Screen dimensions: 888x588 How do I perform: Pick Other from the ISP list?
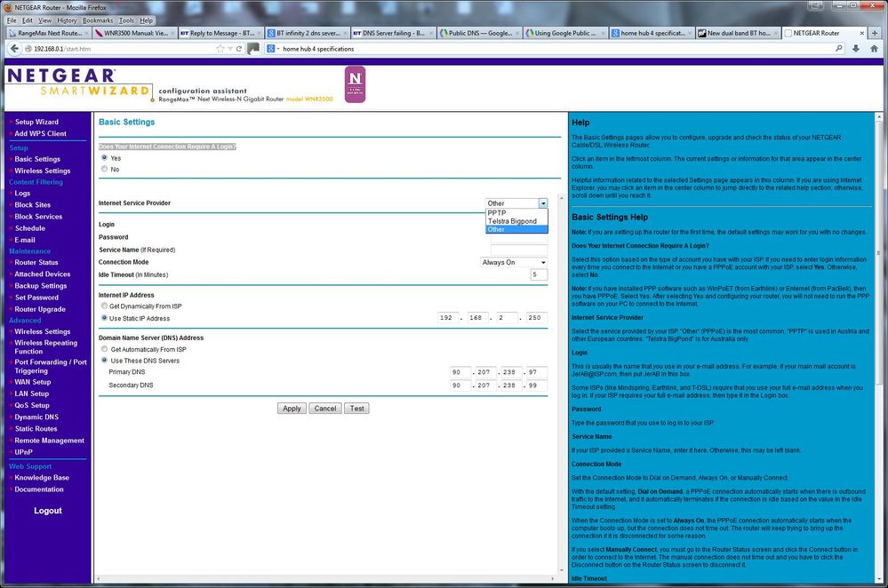pyautogui.click(x=516, y=229)
